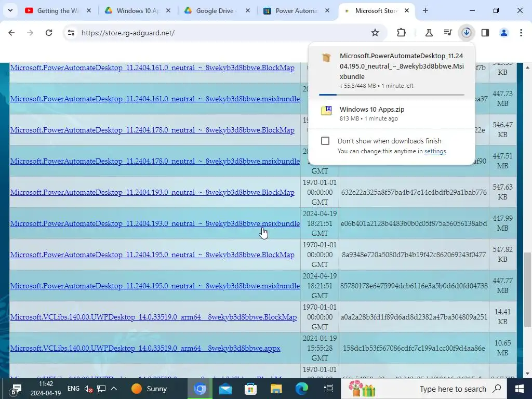Download VCLibs 14.0.33519.0 arm64 appx
This screenshot has height=399, width=532.
pyautogui.click(x=145, y=349)
